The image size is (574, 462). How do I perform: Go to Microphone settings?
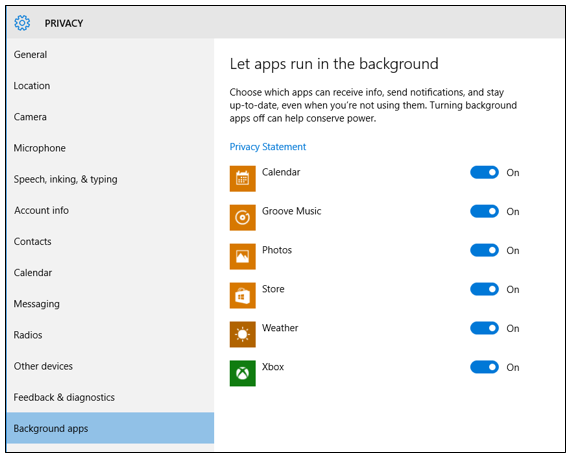coord(110,148)
